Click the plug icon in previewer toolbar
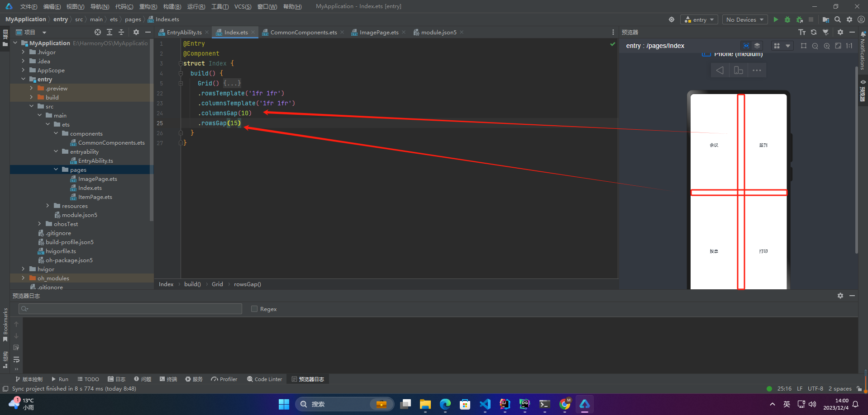The image size is (868, 415). pos(825,32)
